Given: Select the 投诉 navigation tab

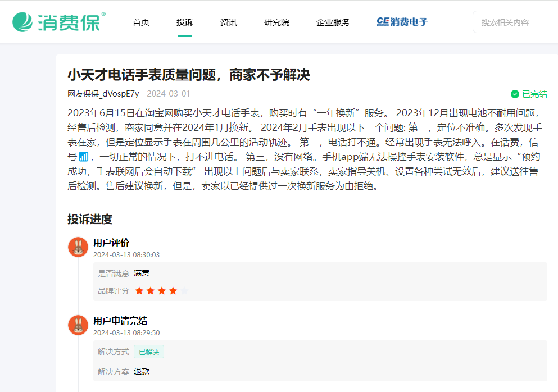Looking at the screenshot, I should point(185,22).
